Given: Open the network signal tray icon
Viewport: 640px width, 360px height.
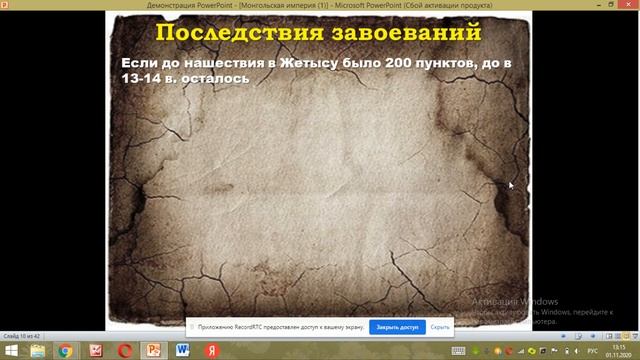Looking at the screenshot, I should (521, 351).
